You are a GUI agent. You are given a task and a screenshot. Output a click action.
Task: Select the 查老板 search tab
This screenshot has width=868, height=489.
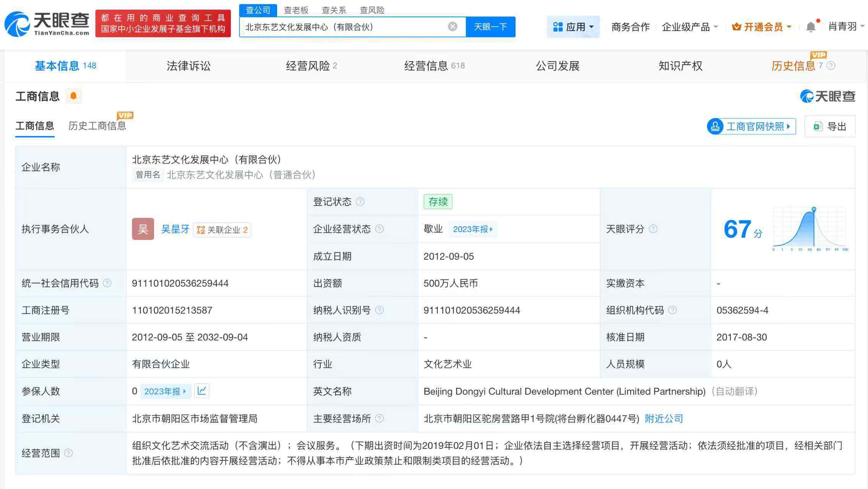click(296, 10)
